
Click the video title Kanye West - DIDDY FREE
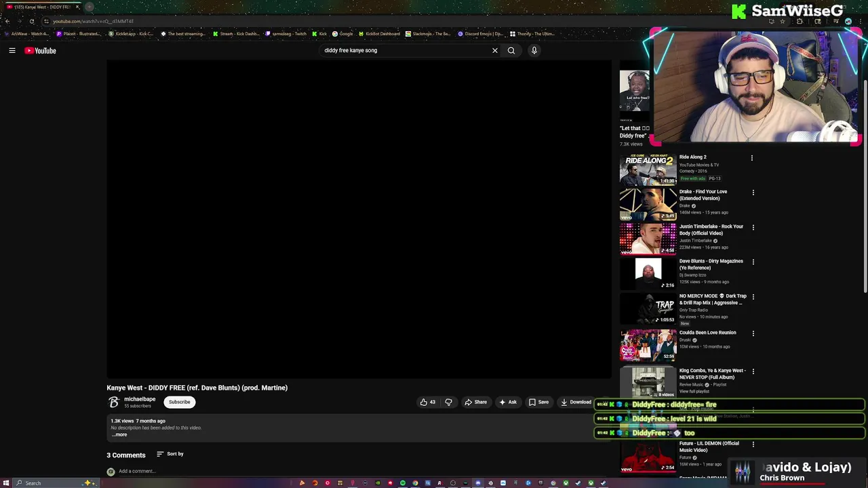(197, 388)
